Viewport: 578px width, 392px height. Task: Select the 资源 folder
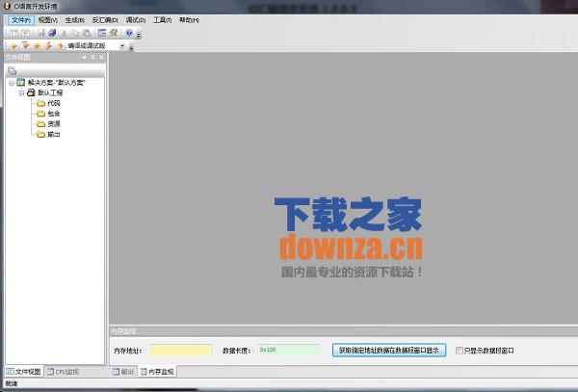54,124
